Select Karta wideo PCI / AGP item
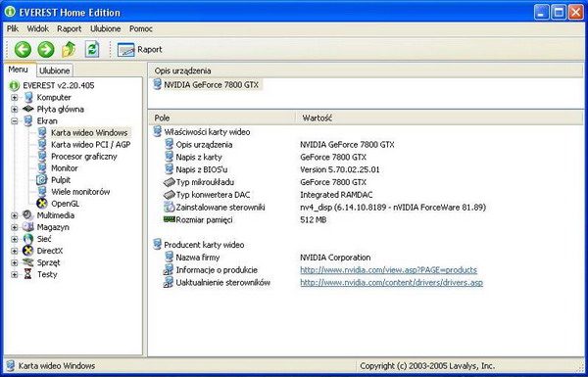 pos(91,145)
